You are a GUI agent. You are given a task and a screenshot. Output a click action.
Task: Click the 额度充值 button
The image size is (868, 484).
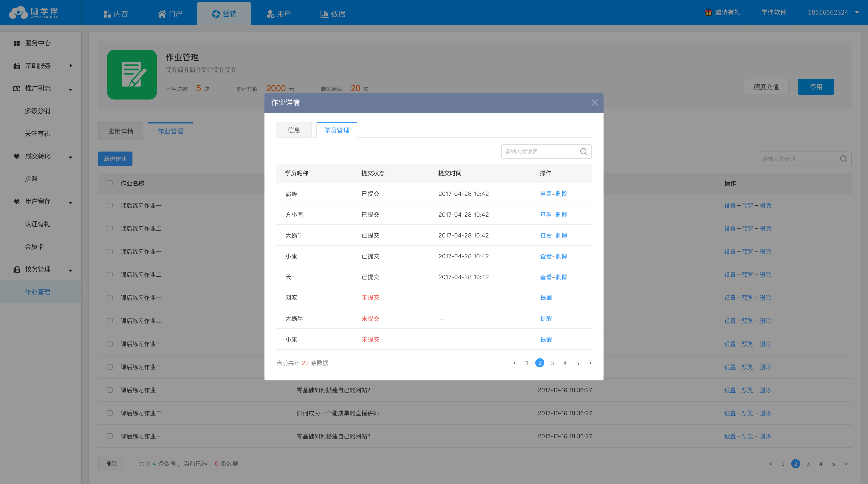coord(766,87)
